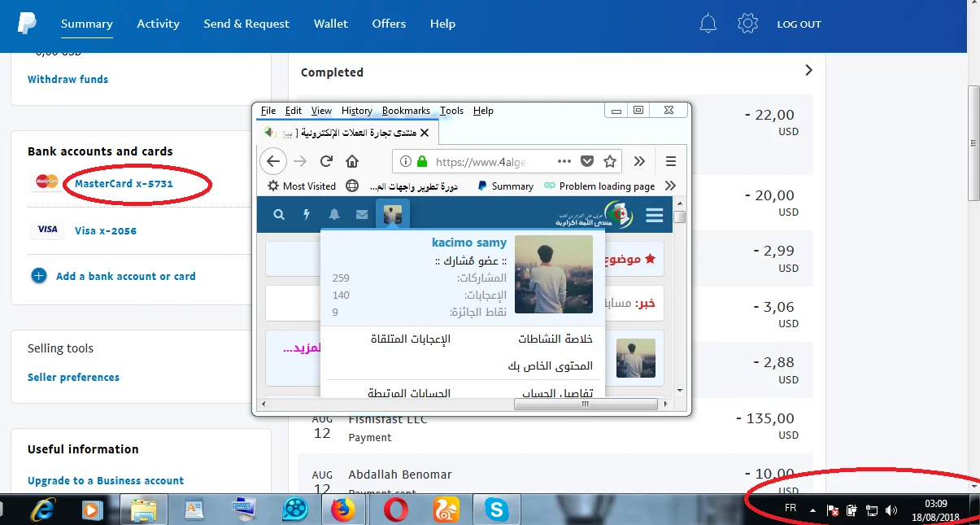Open forum messages envelope icon

pyautogui.click(x=362, y=215)
